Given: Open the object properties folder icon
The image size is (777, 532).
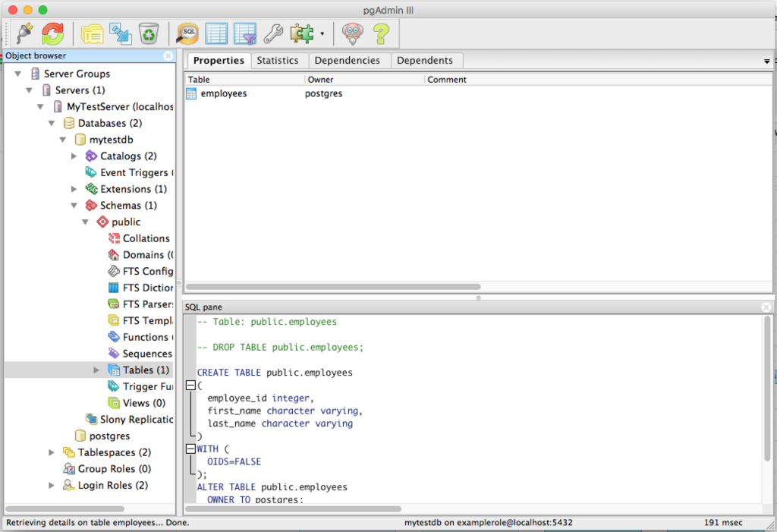Looking at the screenshot, I should pyautogui.click(x=92, y=33).
